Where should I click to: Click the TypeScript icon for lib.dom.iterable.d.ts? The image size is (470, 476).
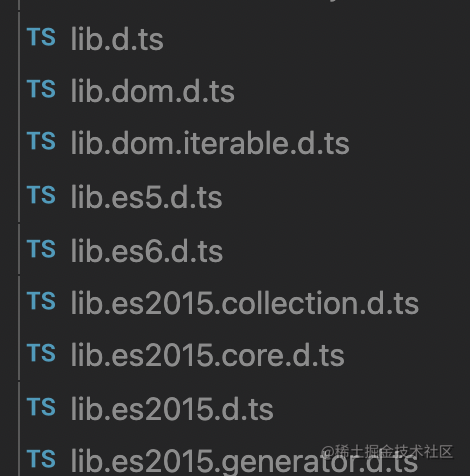(x=41, y=141)
